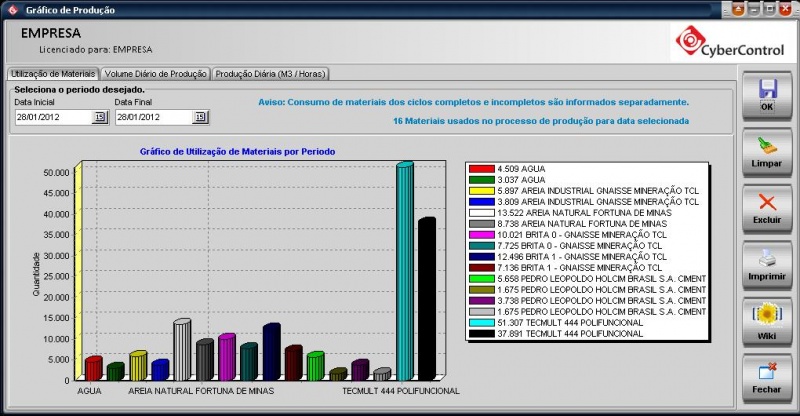Click purple swatch for 3.738 PEDRO LEOPOLDO
Image resolution: width=800 pixels, height=416 pixels.
(482, 301)
